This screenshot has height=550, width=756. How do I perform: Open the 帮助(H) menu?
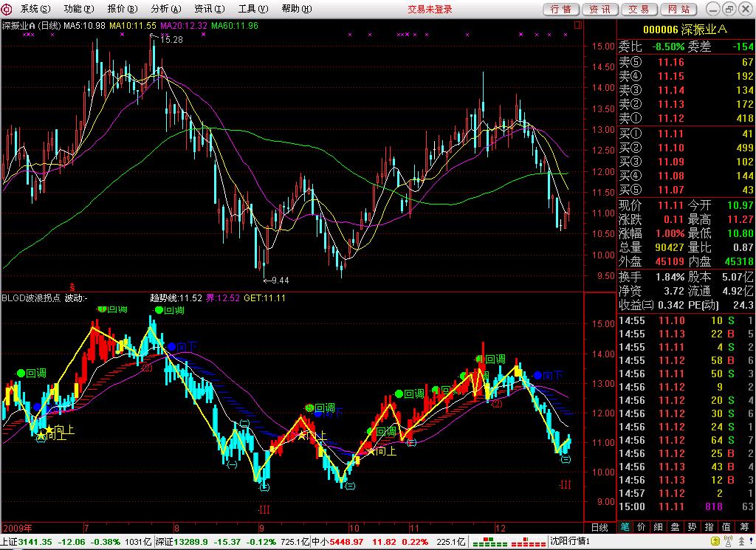click(x=297, y=9)
